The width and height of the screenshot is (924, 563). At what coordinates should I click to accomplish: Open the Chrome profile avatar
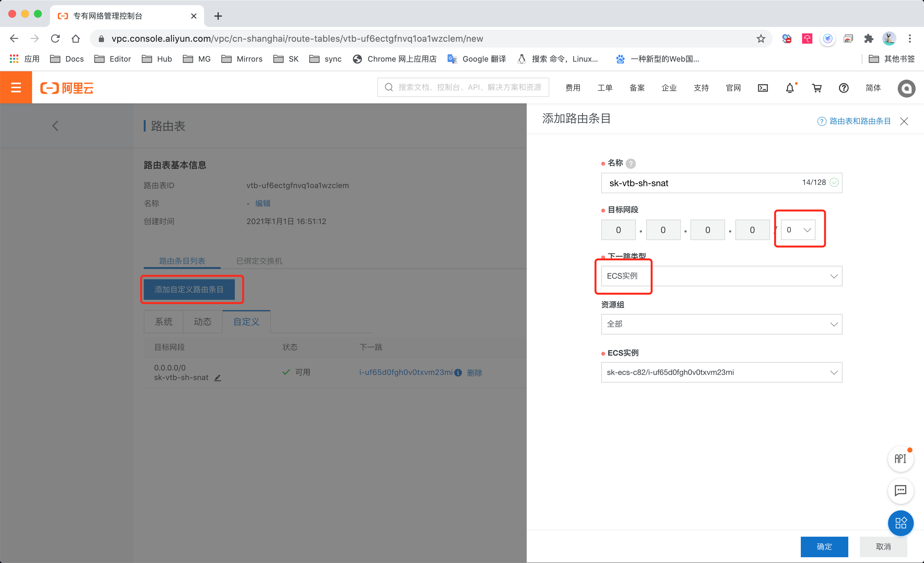[x=889, y=39]
